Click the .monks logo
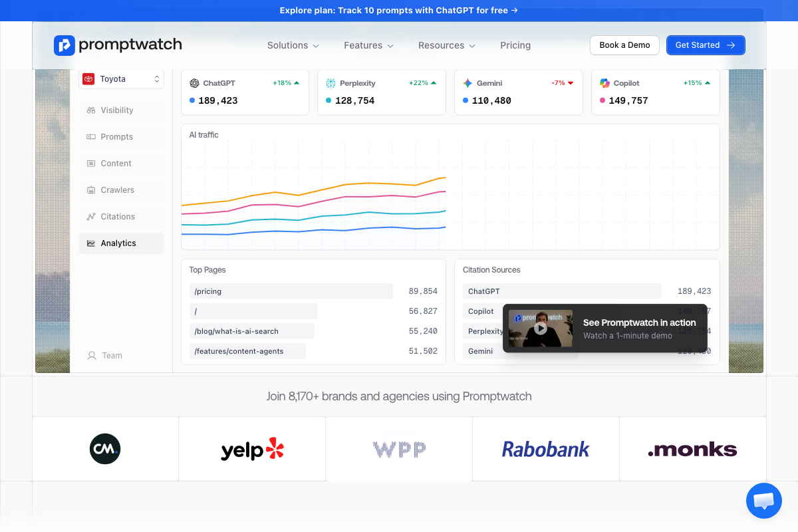 click(x=692, y=450)
